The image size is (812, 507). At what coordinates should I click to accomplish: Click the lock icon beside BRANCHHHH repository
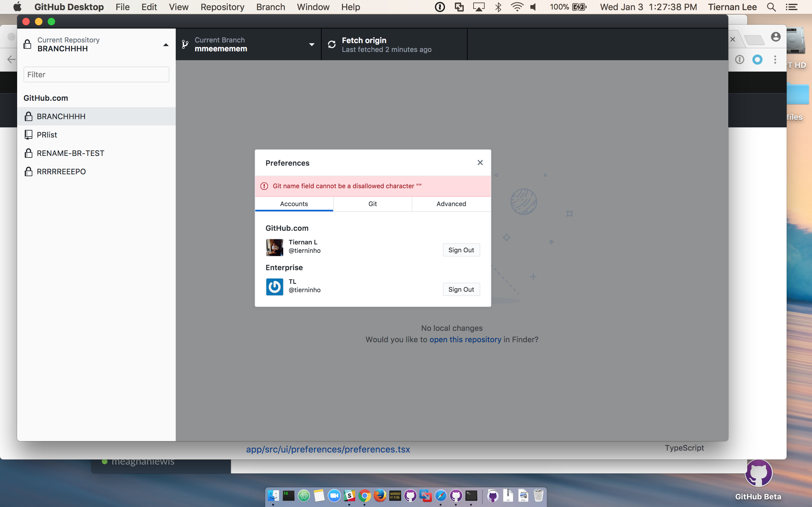point(29,116)
